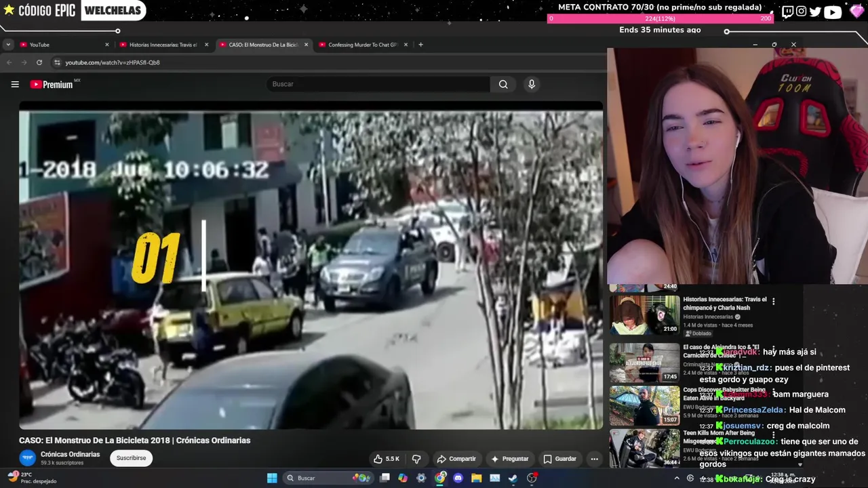Show hidden system tray icons

click(x=676, y=478)
